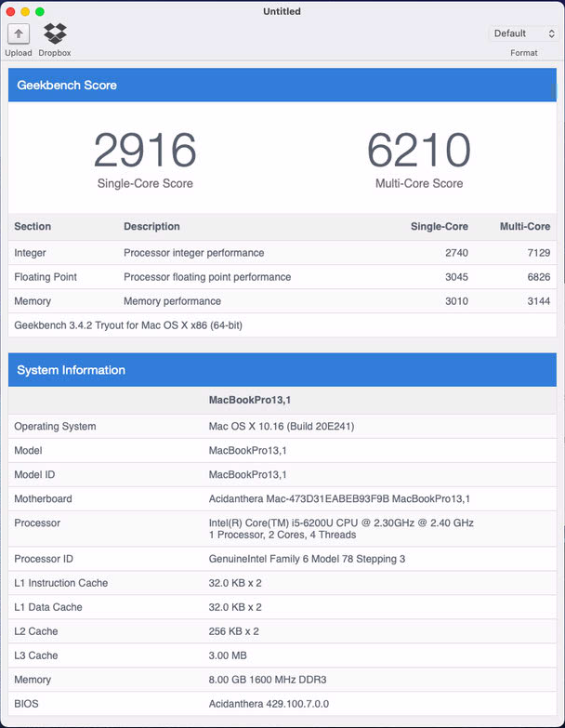The height and width of the screenshot is (728, 565).
Task: Click Floating Point multi-core value 6826
Action: pos(539,277)
